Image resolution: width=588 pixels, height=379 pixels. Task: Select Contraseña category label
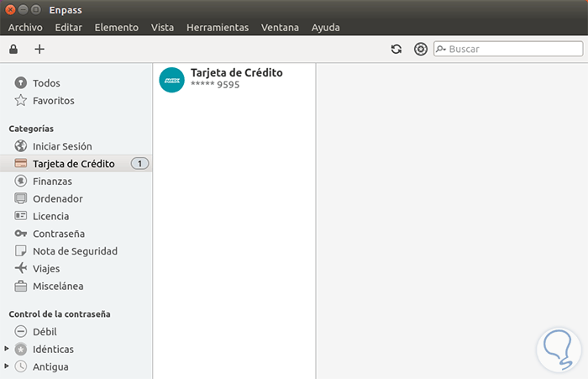pos(59,234)
